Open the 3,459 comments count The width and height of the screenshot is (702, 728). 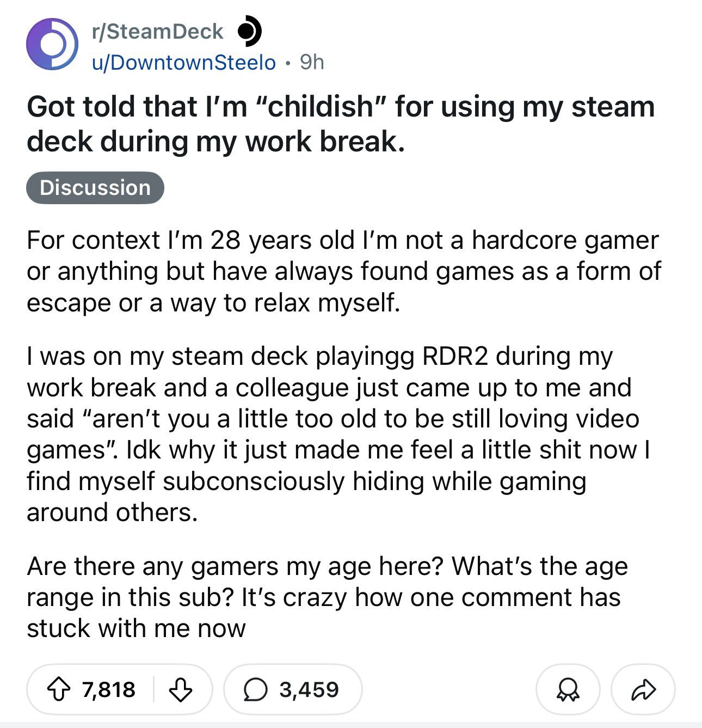309,689
